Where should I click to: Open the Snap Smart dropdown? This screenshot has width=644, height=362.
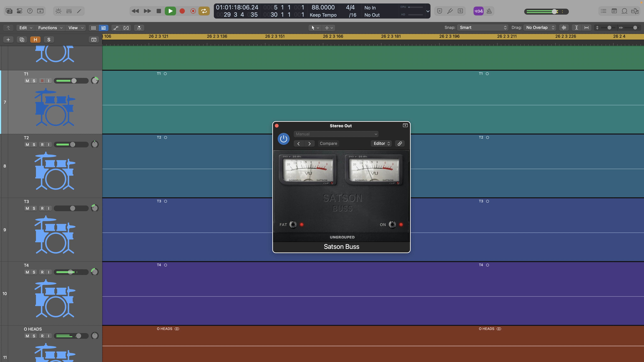point(483,28)
